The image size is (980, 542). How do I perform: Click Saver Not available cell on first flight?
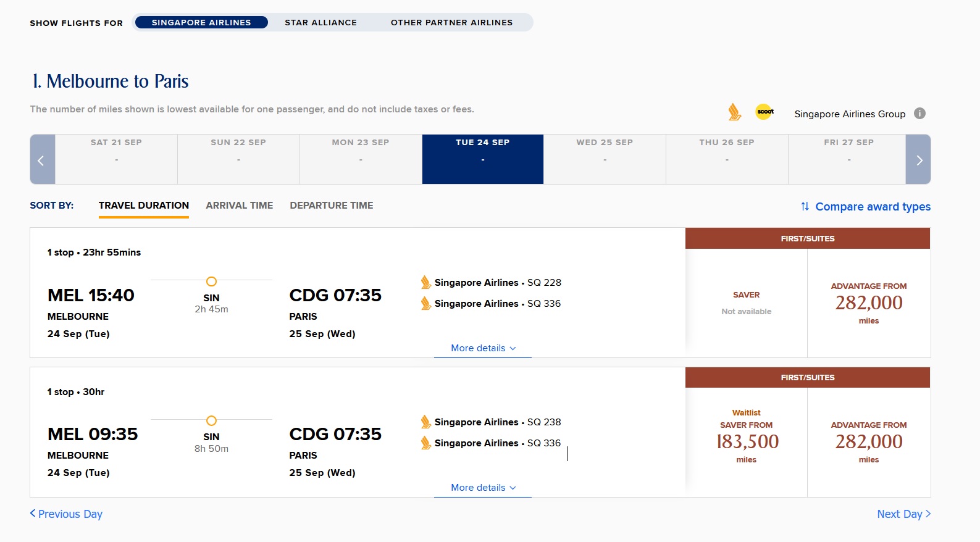point(747,303)
